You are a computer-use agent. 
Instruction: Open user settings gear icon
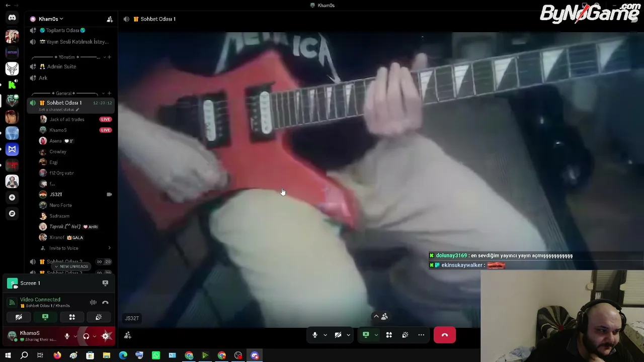coord(106,336)
